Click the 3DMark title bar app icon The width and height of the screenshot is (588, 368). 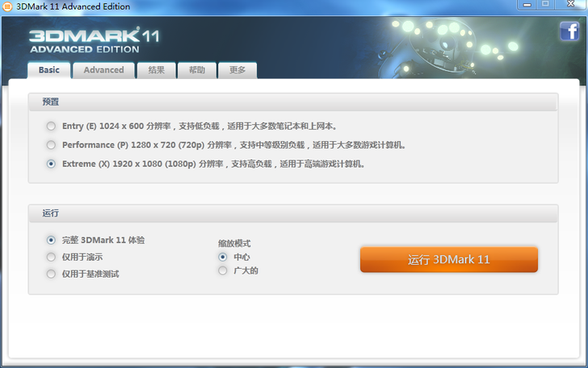coord(8,6)
